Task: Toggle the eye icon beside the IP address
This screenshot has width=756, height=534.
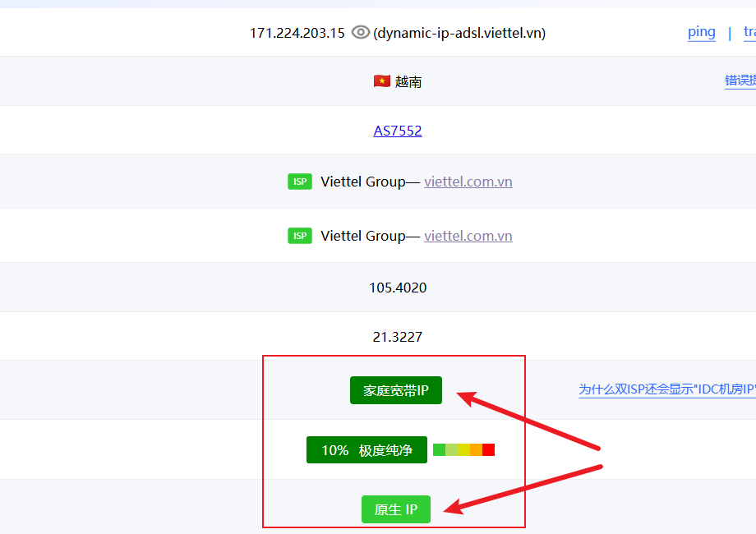Action: [x=360, y=33]
